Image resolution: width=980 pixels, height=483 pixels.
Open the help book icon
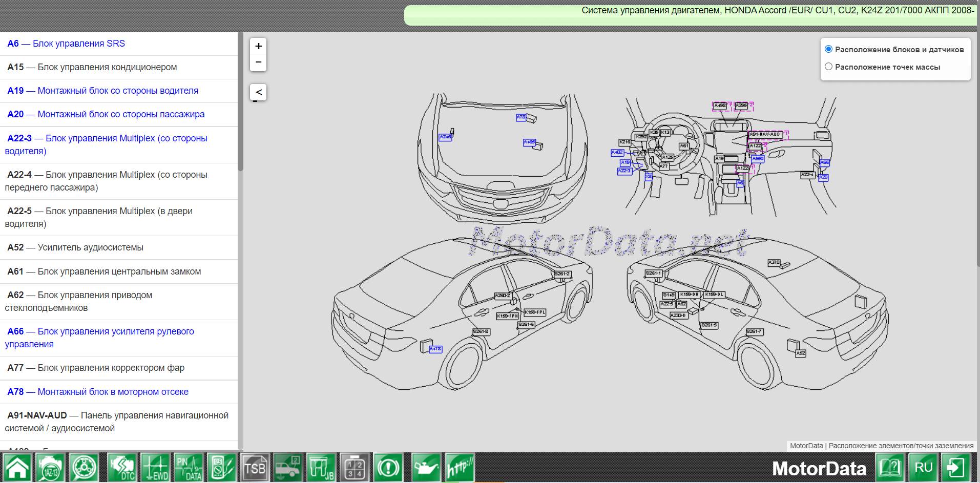click(x=890, y=468)
